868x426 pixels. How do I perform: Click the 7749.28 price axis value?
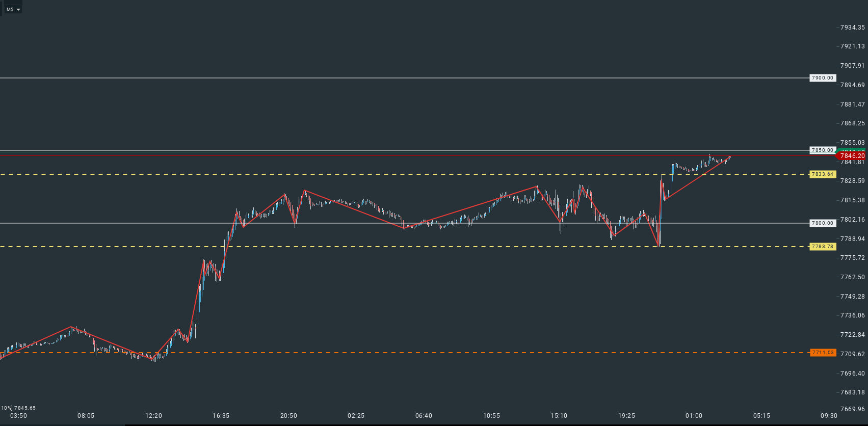point(852,297)
